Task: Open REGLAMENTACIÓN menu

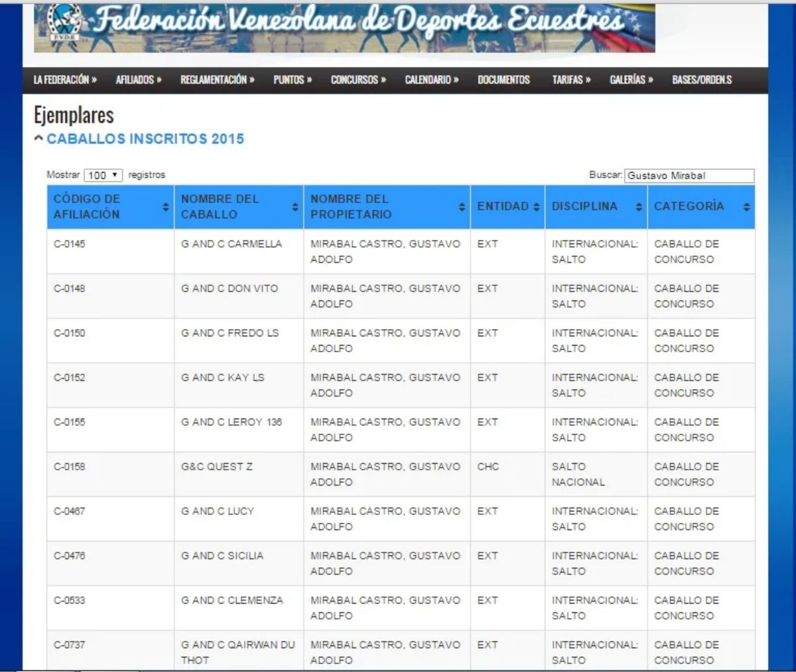Action: click(x=218, y=80)
